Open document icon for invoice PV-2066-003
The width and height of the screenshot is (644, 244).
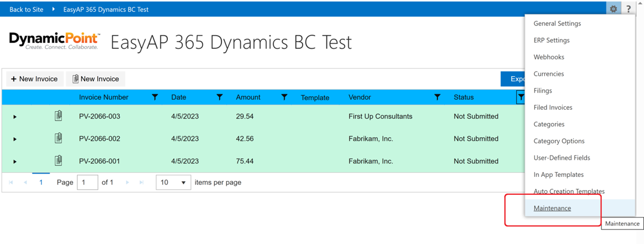pyautogui.click(x=58, y=116)
